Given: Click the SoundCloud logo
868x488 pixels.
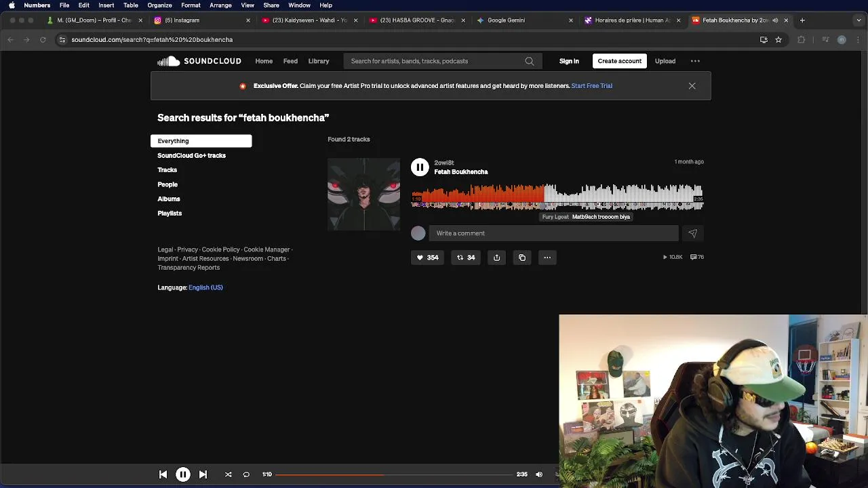Looking at the screenshot, I should point(199,61).
